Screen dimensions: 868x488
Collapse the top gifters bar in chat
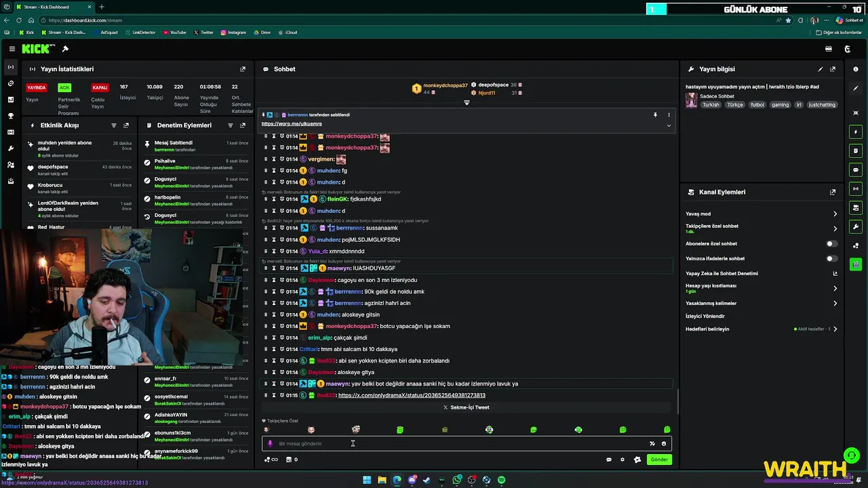pos(467,102)
